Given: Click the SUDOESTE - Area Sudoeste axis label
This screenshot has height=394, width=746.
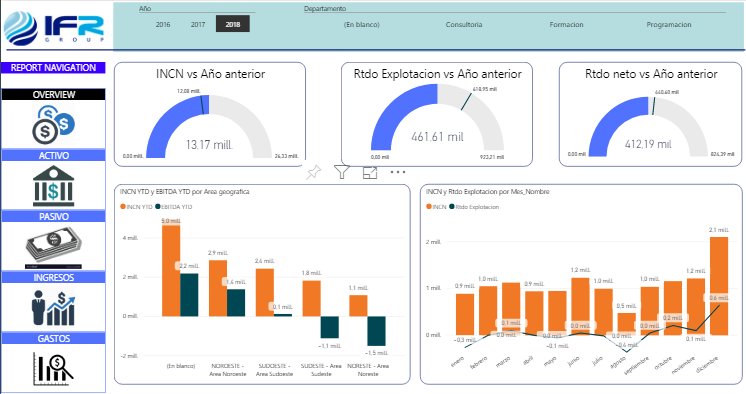Looking at the screenshot, I should (x=275, y=370).
